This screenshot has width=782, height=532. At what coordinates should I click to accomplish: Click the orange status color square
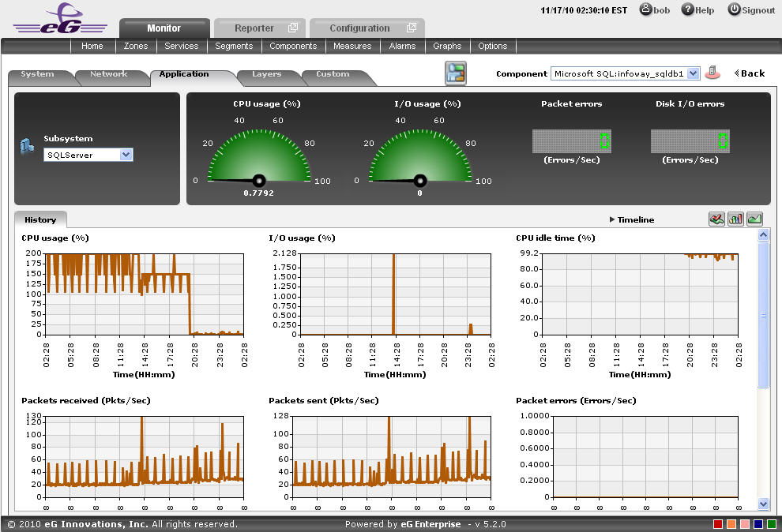[731, 524]
